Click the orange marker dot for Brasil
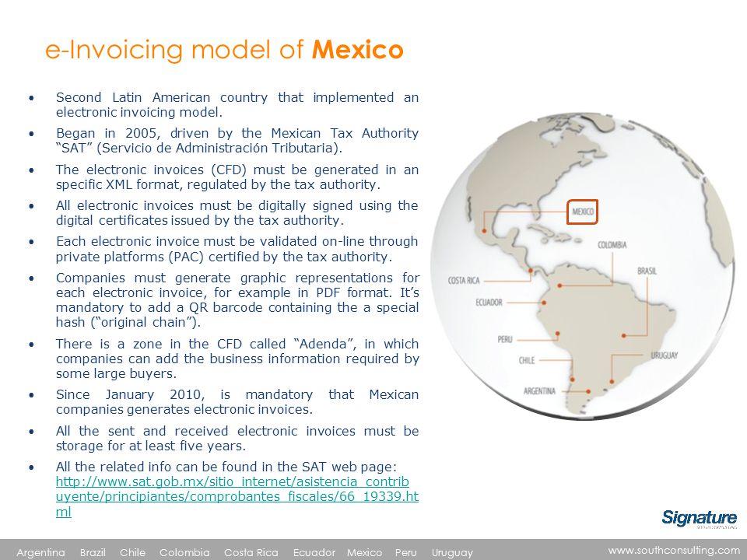747x560 pixels. click(623, 336)
